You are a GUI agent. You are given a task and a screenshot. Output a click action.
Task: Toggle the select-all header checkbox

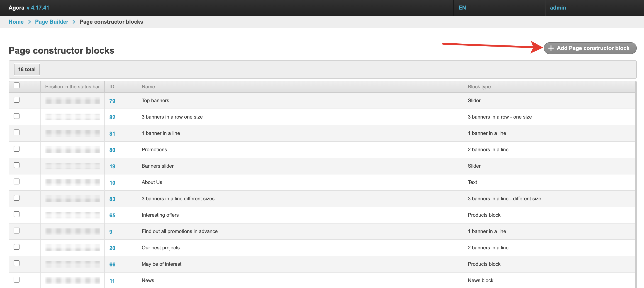[17, 85]
